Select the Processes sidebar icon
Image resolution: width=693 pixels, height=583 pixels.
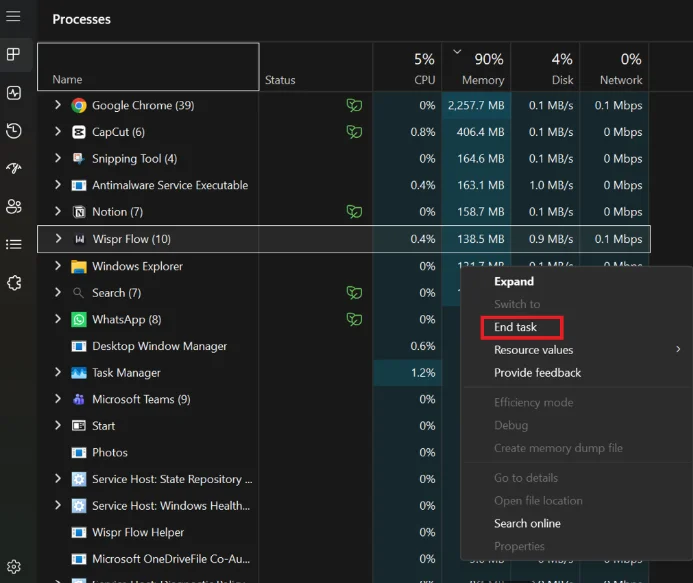click(x=13, y=54)
